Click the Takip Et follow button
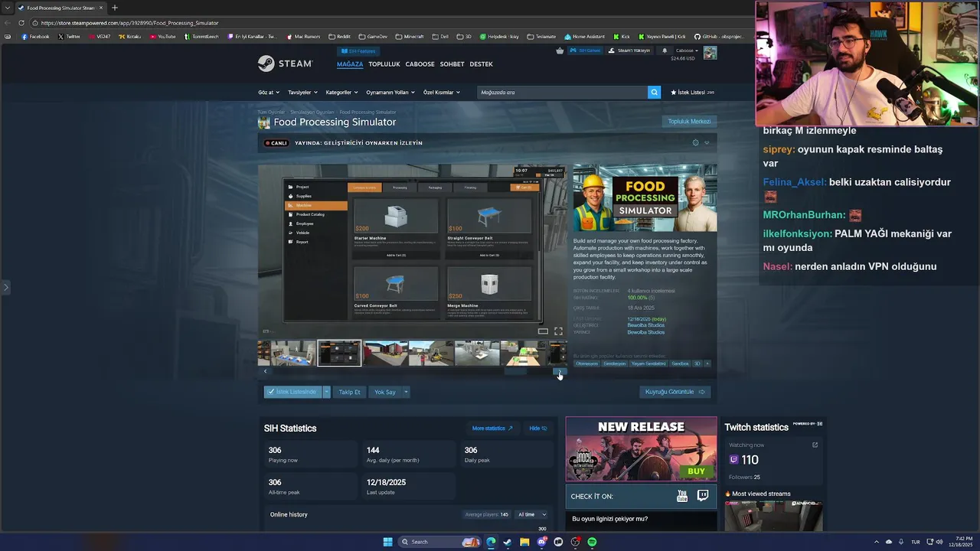The height and width of the screenshot is (551, 980). click(x=349, y=392)
